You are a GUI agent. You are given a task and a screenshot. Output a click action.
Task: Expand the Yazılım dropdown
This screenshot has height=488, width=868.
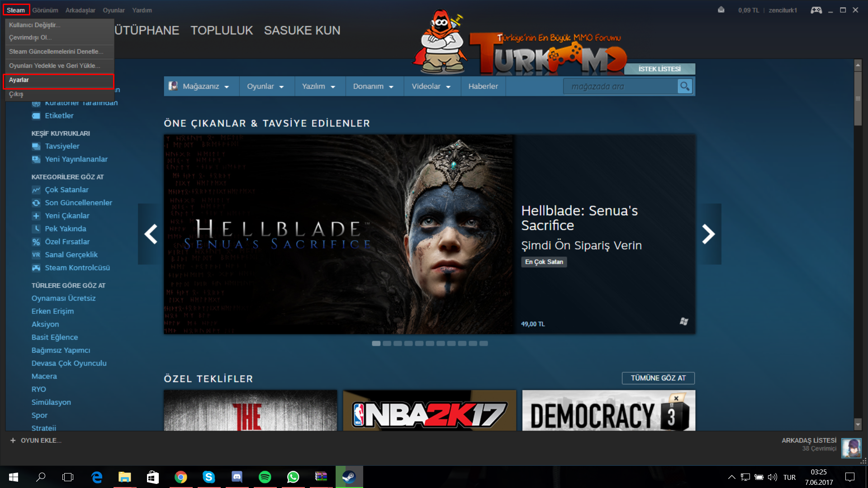click(319, 86)
